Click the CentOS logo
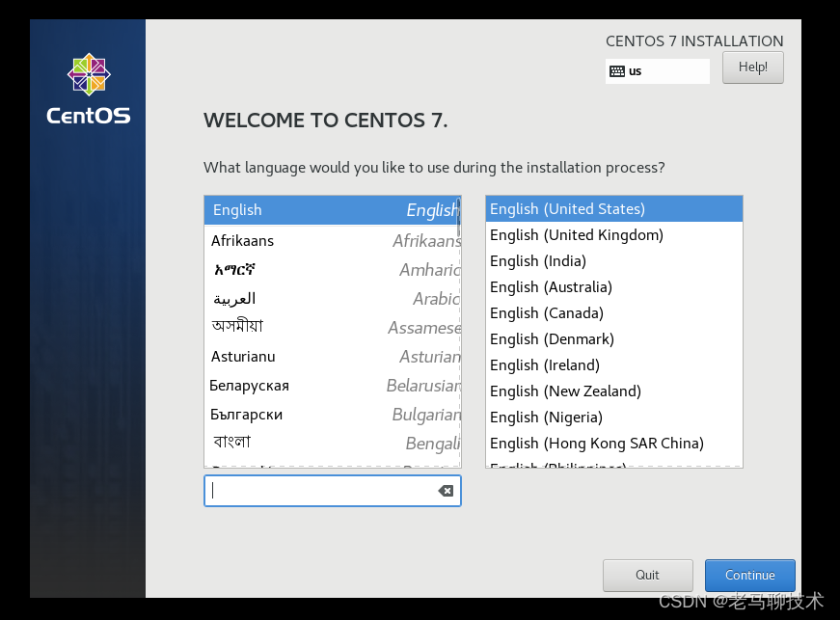Screen dimensions: 840x620 [x=89, y=89]
